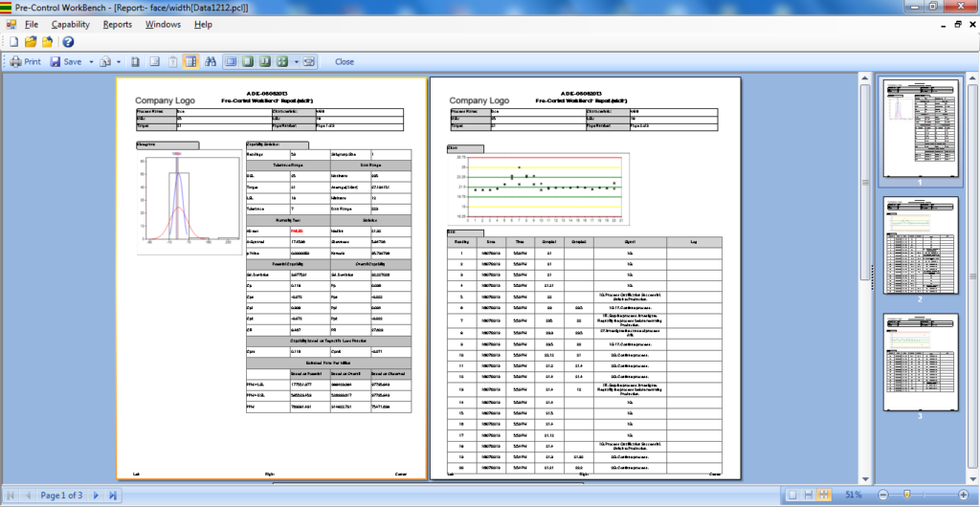
Task: Click the histogram chart on page 1
Action: [189, 202]
